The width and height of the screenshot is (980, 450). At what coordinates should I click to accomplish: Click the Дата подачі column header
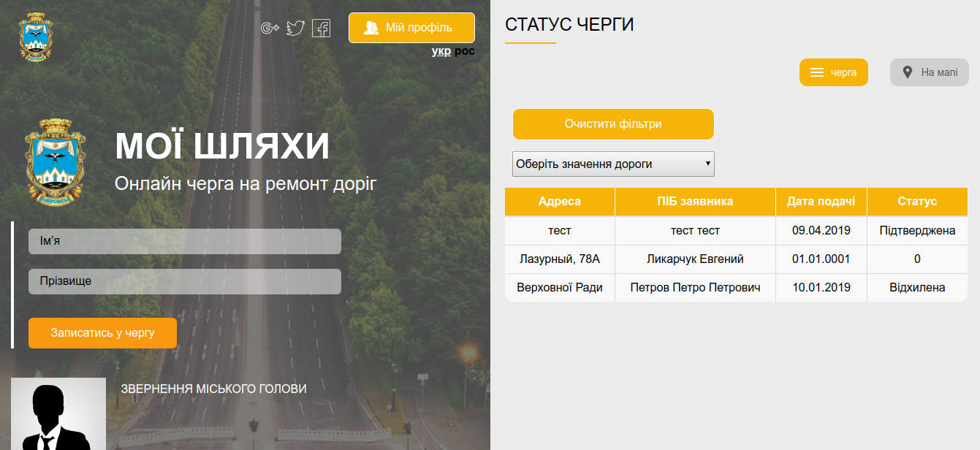tap(821, 202)
